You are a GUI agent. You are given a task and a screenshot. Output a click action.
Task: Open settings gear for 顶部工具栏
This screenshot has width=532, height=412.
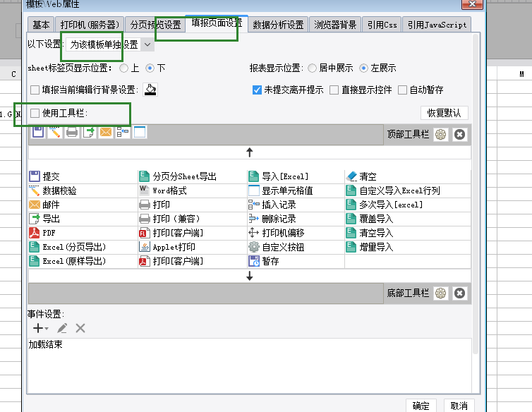(441, 135)
